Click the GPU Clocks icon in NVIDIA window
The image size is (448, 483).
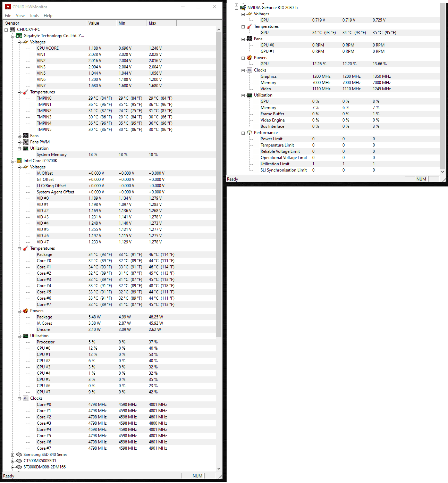click(x=250, y=70)
